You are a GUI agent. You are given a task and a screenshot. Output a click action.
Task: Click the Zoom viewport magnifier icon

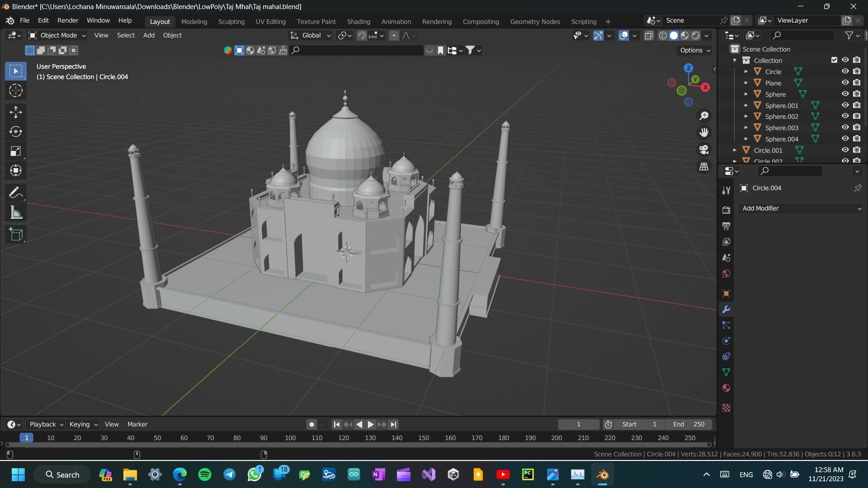pos(704,116)
